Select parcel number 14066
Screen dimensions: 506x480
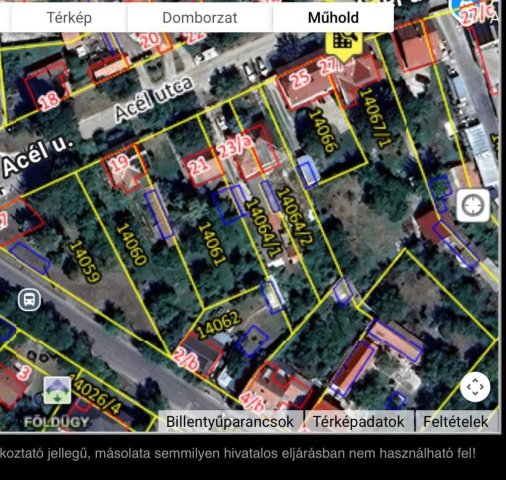point(323,130)
